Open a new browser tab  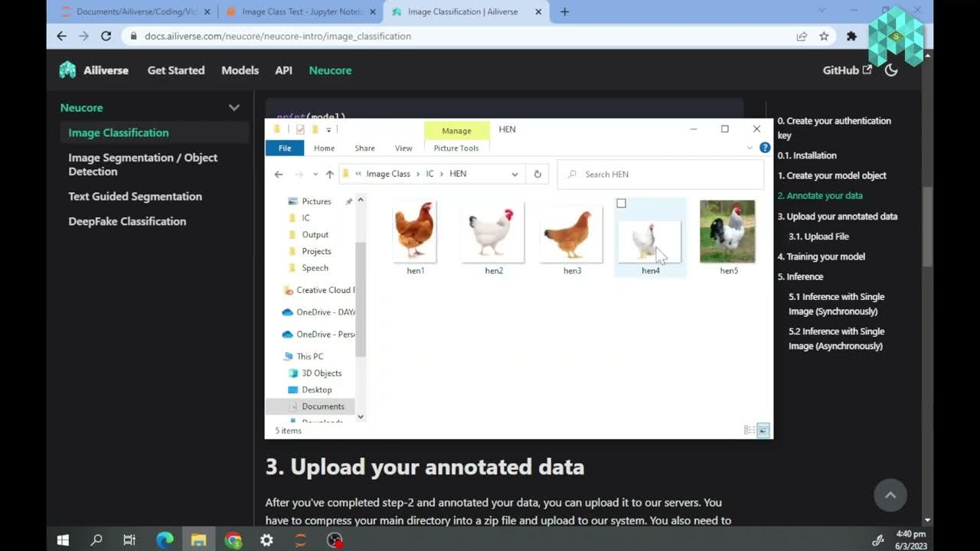click(x=564, y=11)
